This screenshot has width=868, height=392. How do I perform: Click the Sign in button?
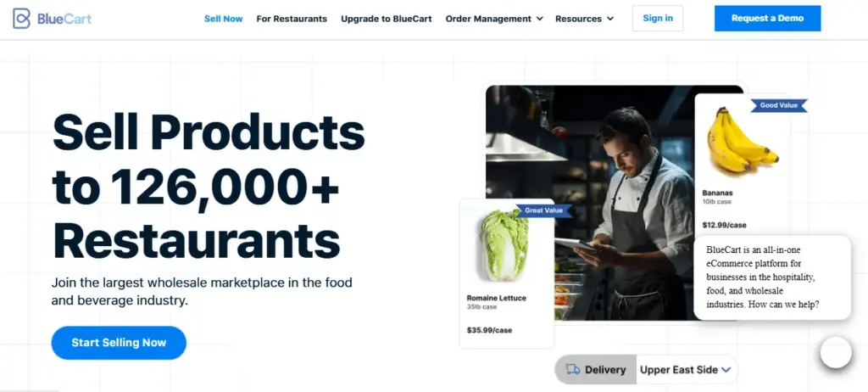point(658,19)
